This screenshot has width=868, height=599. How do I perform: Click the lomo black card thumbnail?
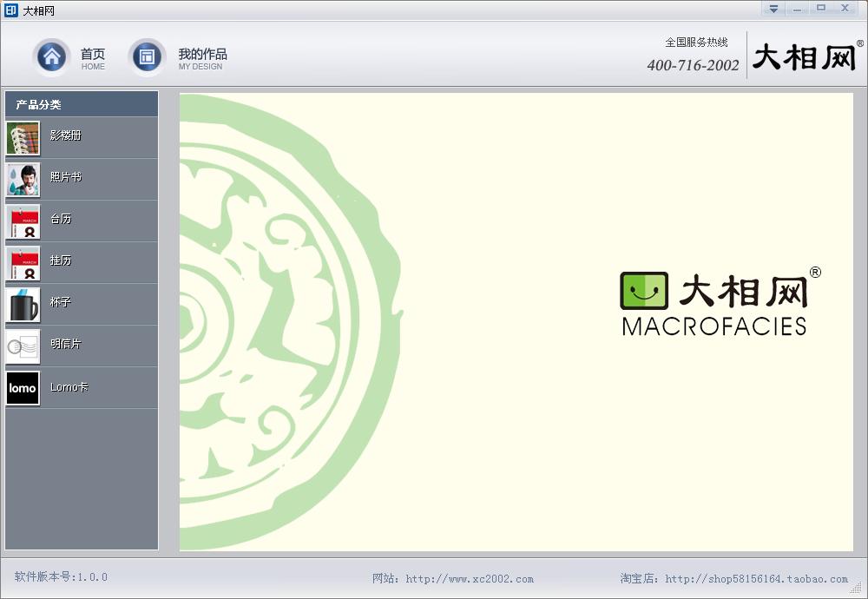click(23, 388)
